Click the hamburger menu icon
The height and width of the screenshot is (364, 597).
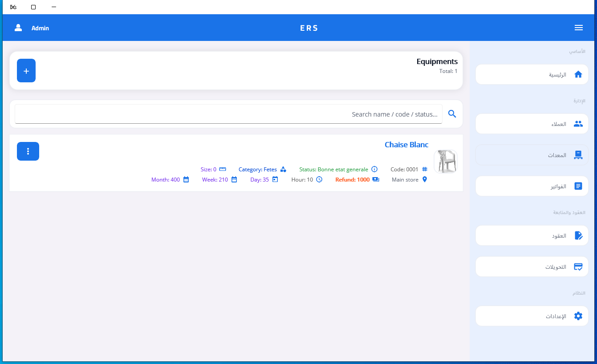click(x=578, y=28)
